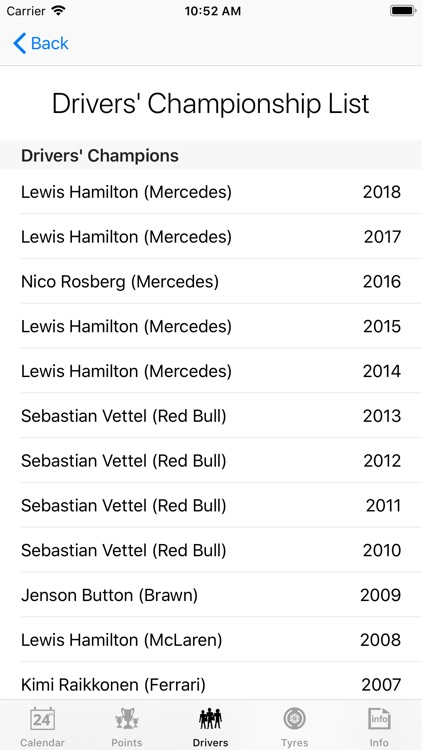This screenshot has width=422, height=750.
Task: Open the Tyres wheel icon
Action: (295, 718)
